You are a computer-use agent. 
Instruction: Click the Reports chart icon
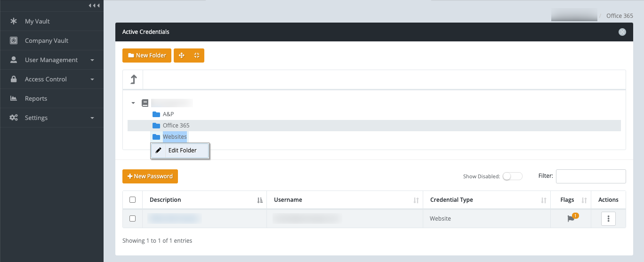tap(14, 98)
